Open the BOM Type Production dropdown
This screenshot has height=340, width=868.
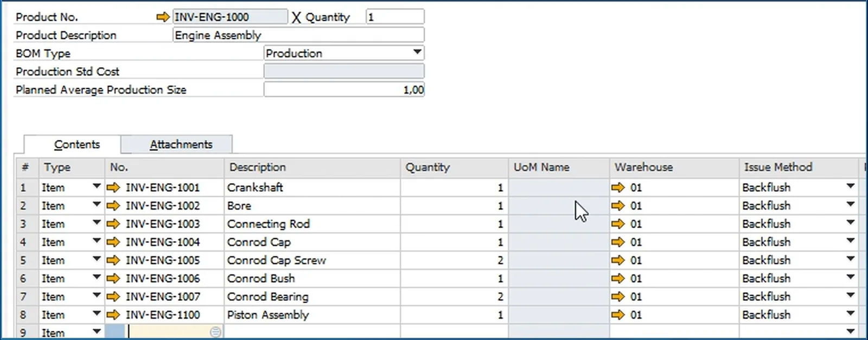point(417,53)
